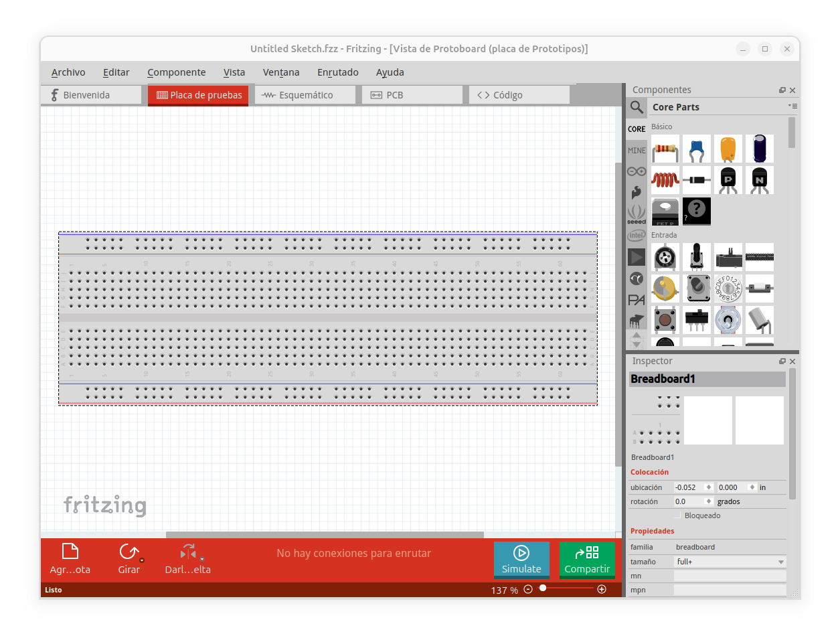
Task: Click the mn property field
Action: (730, 576)
